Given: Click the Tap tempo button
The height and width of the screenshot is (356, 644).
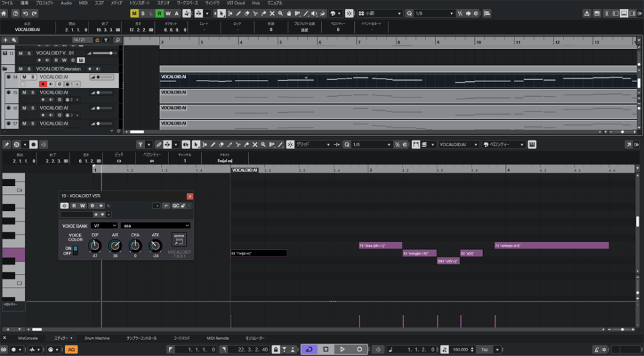Looking at the screenshot, I should tap(485, 350).
